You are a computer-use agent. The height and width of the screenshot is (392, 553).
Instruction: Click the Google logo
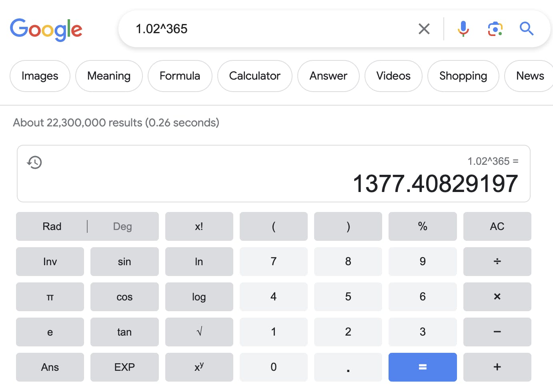(46, 30)
